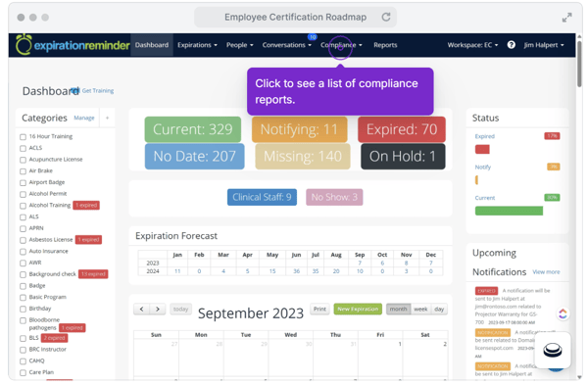Click the On Hold: 1 tile
Screen dimensions: 588x384
coord(403,157)
